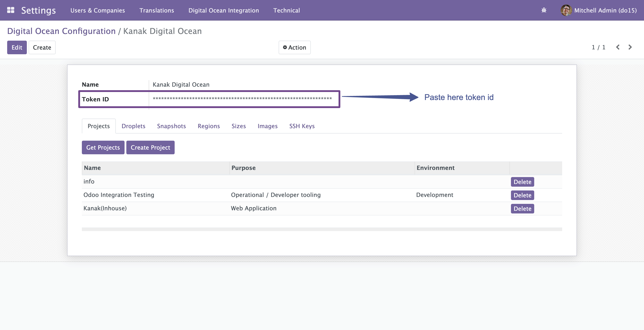Delete the info project
The image size is (644, 330).
pyautogui.click(x=522, y=182)
